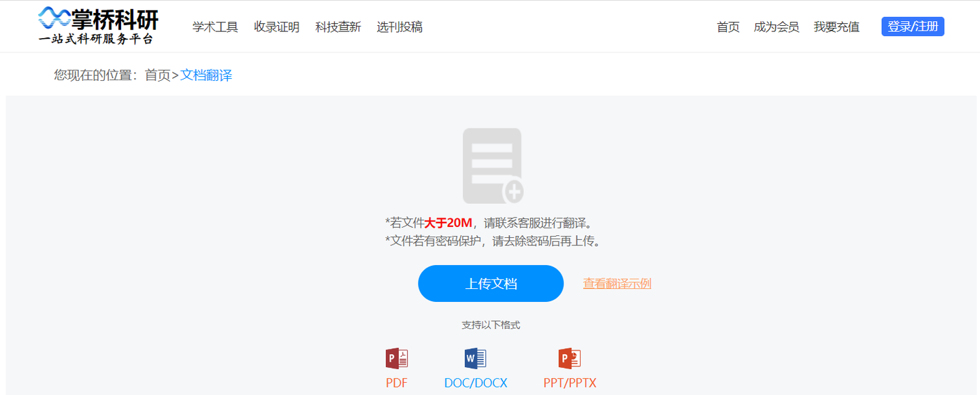Open the 我要充值 link

click(x=836, y=27)
